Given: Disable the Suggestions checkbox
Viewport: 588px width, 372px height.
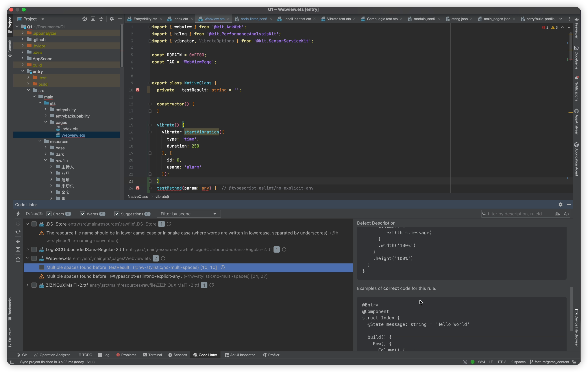Looking at the screenshot, I should [117, 214].
